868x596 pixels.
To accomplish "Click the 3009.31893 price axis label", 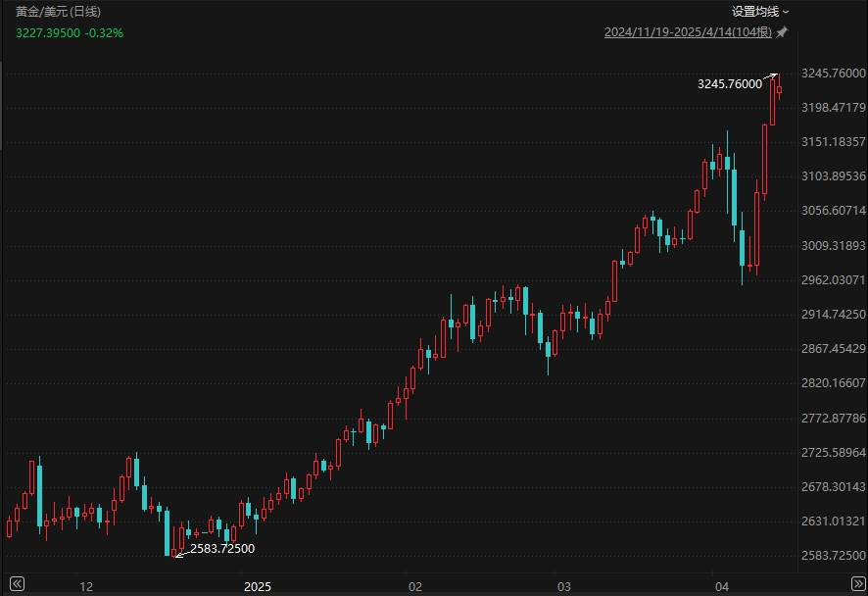I will click(x=834, y=245).
